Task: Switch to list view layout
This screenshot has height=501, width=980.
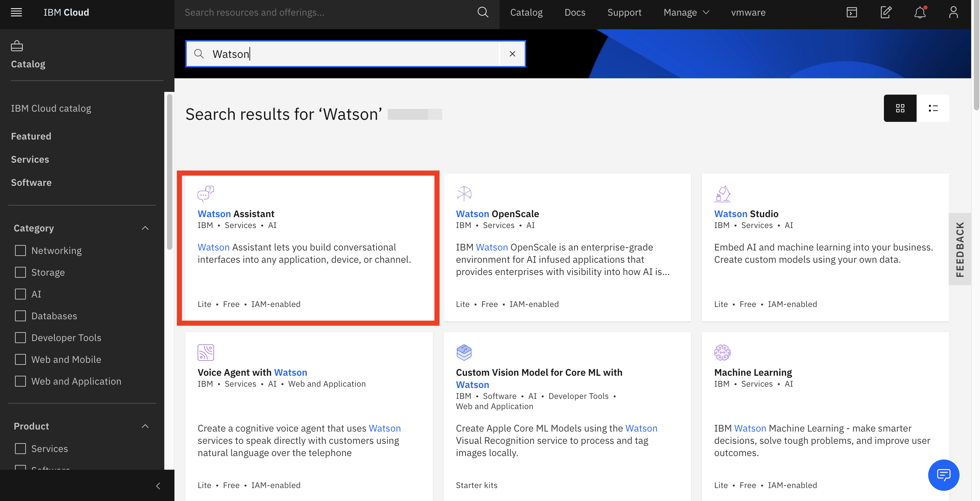Action: pyautogui.click(x=933, y=108)
